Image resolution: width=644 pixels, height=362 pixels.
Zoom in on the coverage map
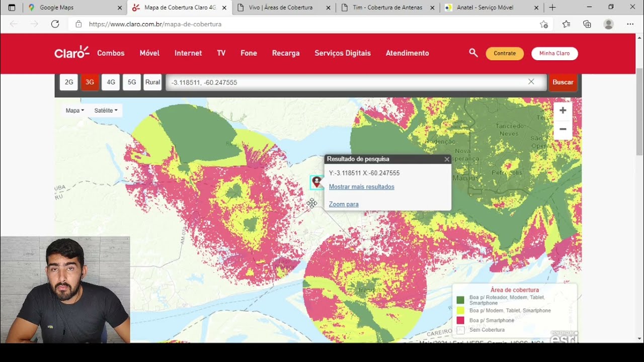point(562,111)
